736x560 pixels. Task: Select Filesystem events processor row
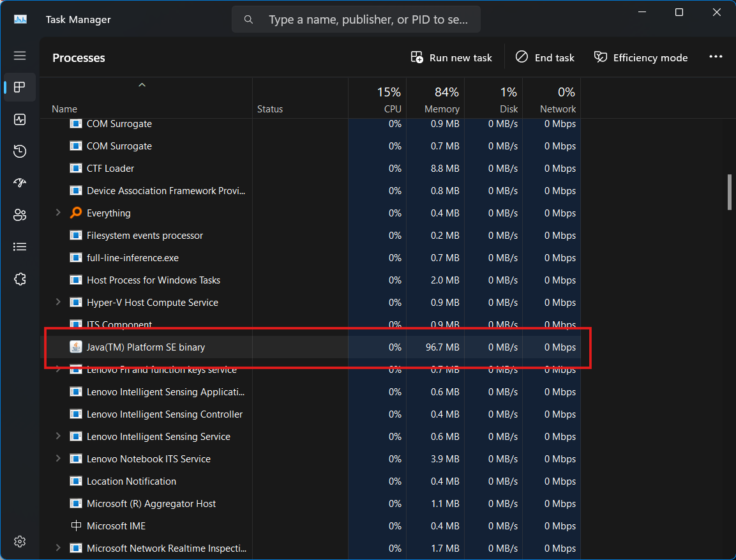coord(311,235)
